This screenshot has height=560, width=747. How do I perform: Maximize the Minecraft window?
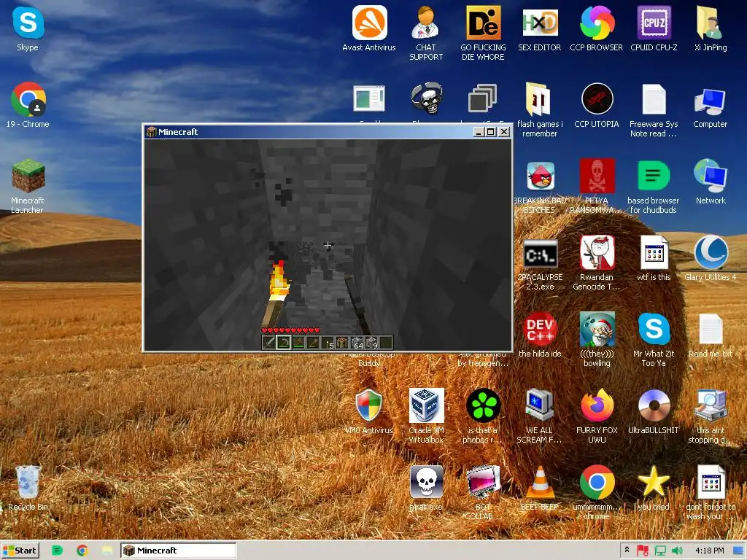tap(491, 132)
